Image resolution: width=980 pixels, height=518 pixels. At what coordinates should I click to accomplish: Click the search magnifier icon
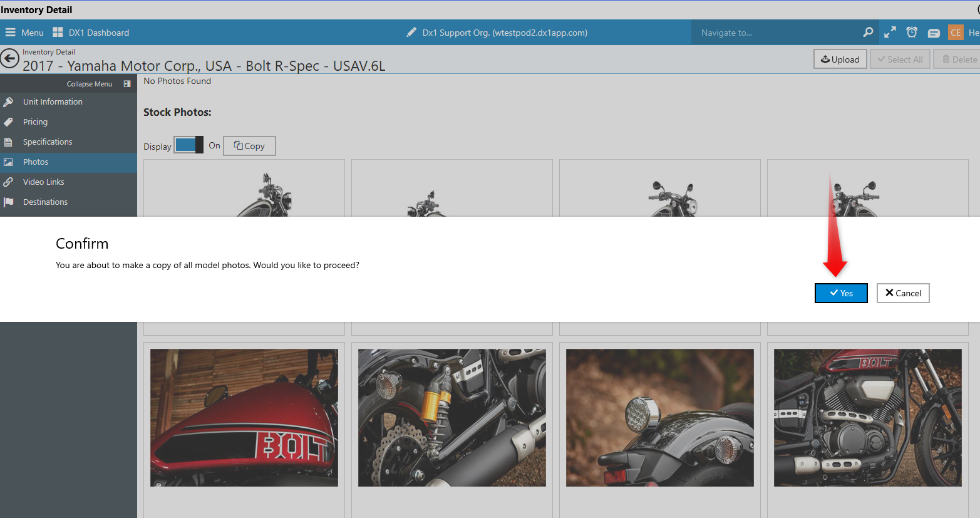868,32
